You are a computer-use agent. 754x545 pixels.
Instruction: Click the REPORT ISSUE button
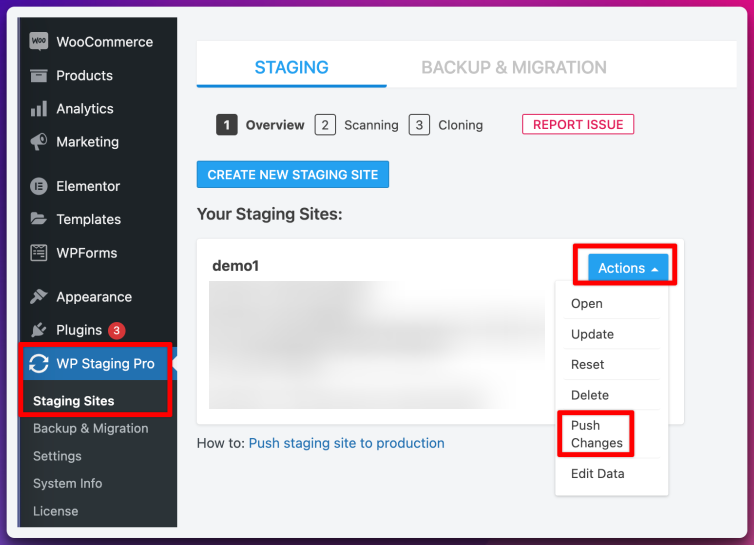click(x=578, y=125)
